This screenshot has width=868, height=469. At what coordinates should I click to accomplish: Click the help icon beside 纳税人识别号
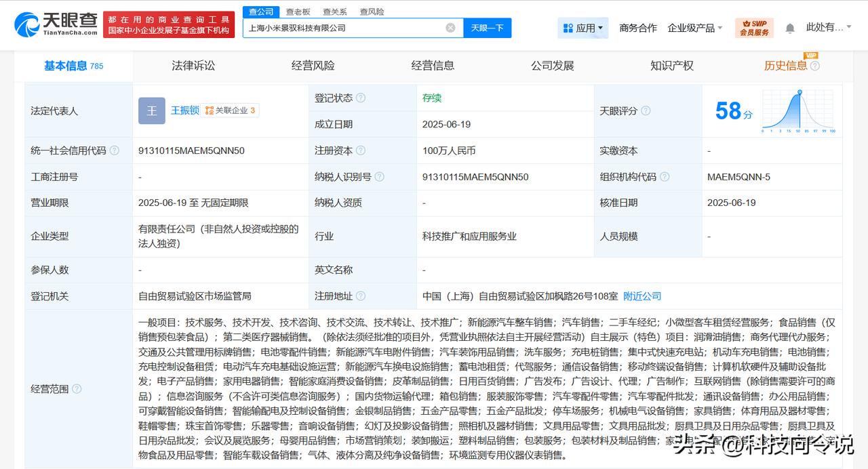pyautogui.click(x=379, y=177)
